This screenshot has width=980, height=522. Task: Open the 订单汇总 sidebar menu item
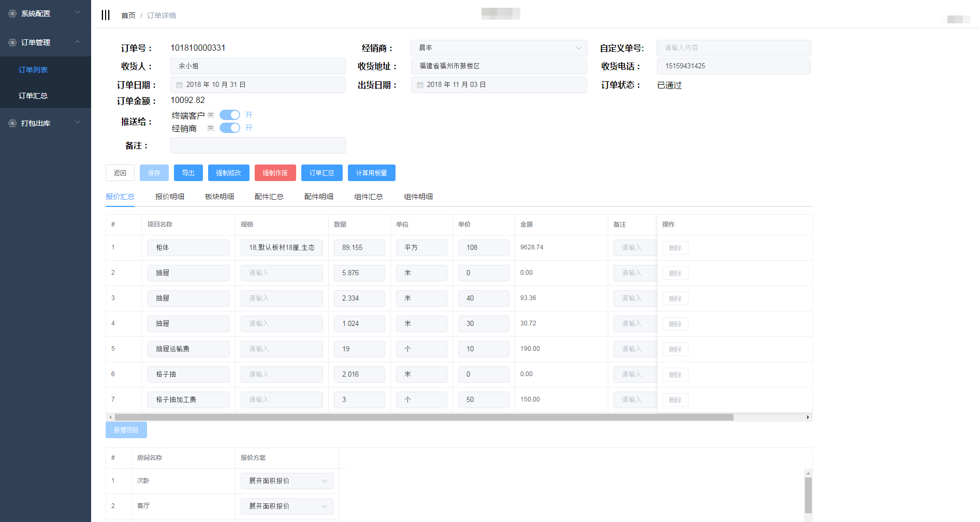point(33,96)
